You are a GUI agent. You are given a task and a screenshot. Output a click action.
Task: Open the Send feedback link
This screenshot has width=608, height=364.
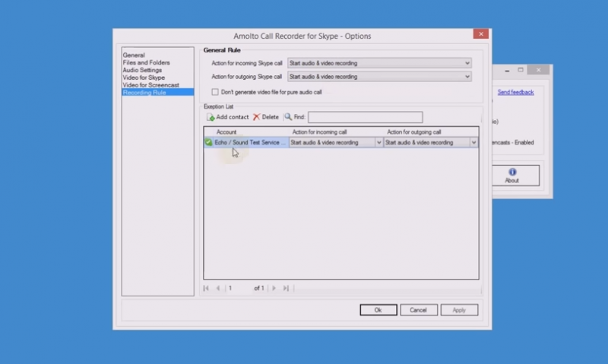515,92
